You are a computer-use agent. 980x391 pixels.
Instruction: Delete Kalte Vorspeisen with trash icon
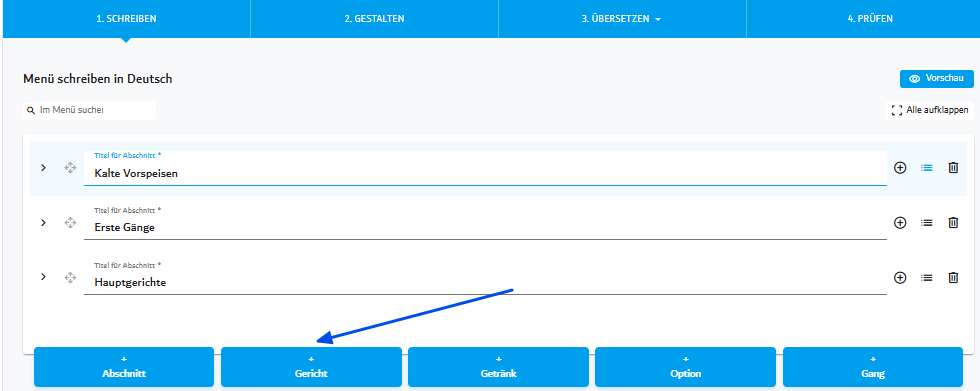(953, 168)
